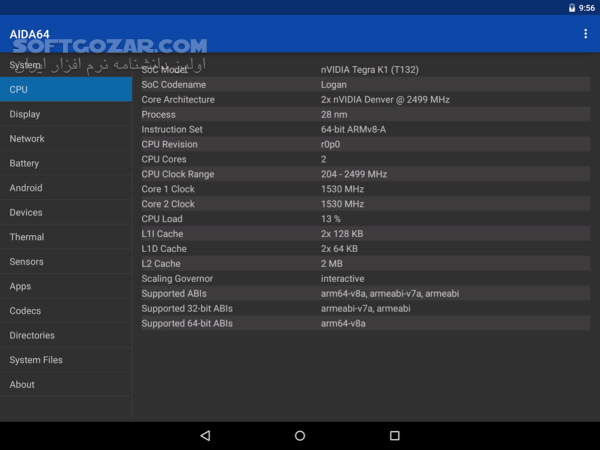Select the Core 2 Clock label
Viewport: 600px width, 450px height.
point(168,204)
